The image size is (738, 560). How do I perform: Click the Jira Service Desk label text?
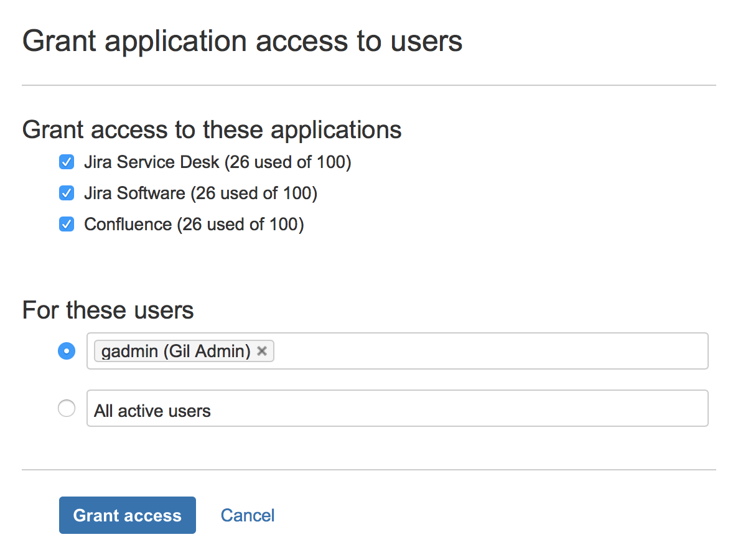pyautogui.click(x=217, y=162)
